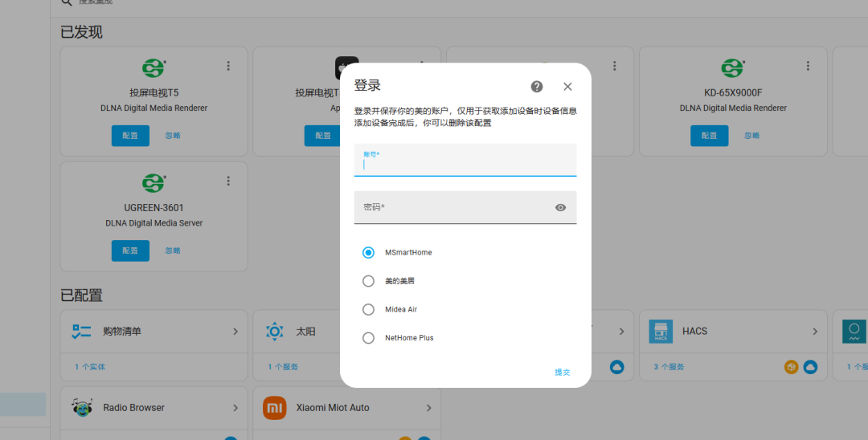Click 忽略 for UGREEN-3601 media server

coord(173,251)
